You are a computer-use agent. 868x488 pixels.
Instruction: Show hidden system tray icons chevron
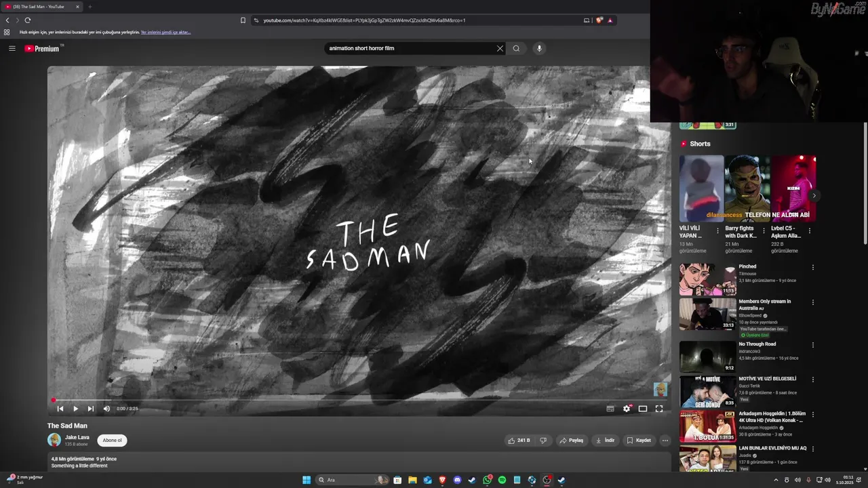776,480
